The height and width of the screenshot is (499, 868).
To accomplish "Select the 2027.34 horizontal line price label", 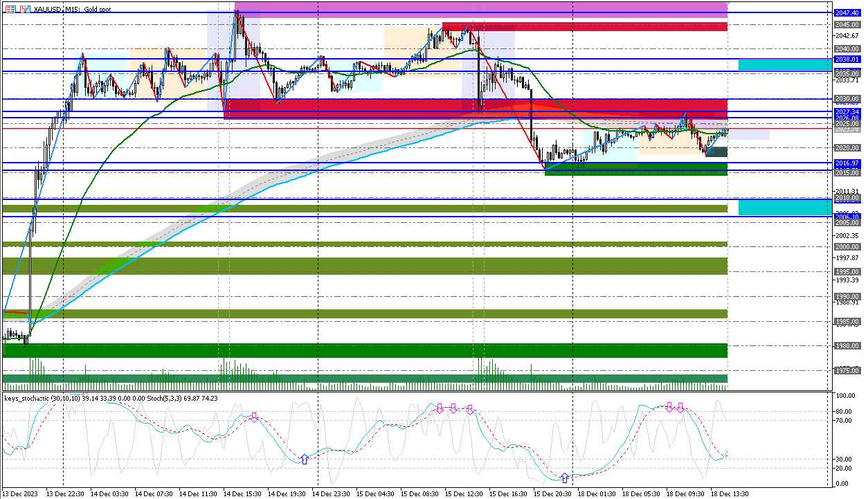I will coord(847,111).
